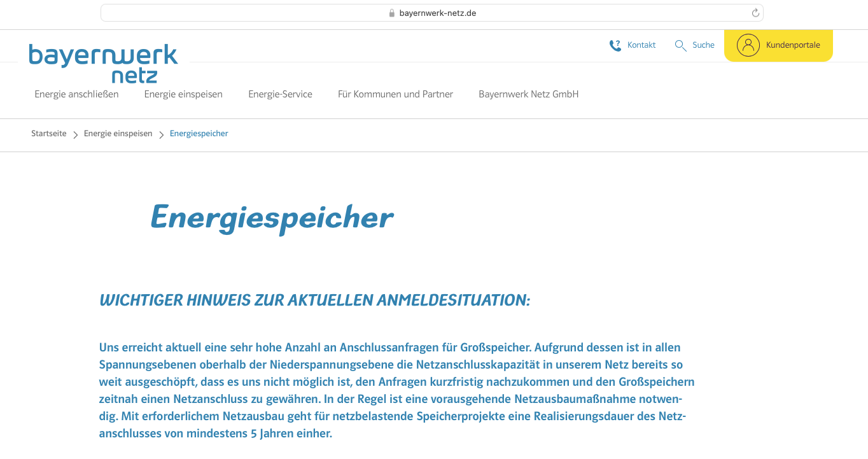Click the padlock icon before the URL
Viewport: 868px width, 459px height.
pos(392,13)
